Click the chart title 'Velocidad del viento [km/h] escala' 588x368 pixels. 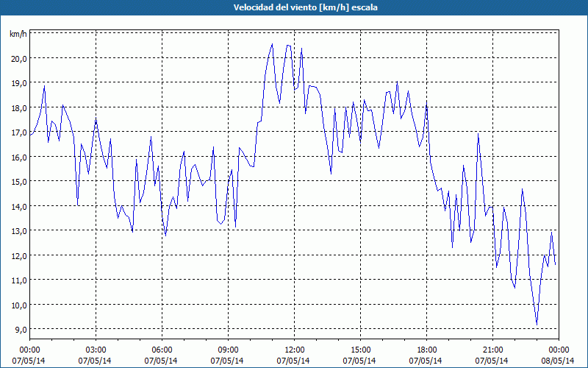[x=305, y=7]
